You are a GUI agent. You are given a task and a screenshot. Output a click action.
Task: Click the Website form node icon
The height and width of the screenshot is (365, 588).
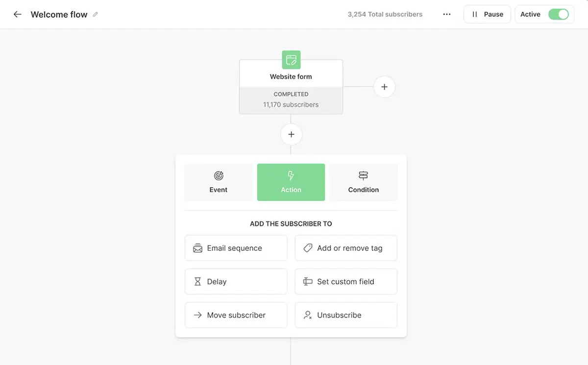291,59
